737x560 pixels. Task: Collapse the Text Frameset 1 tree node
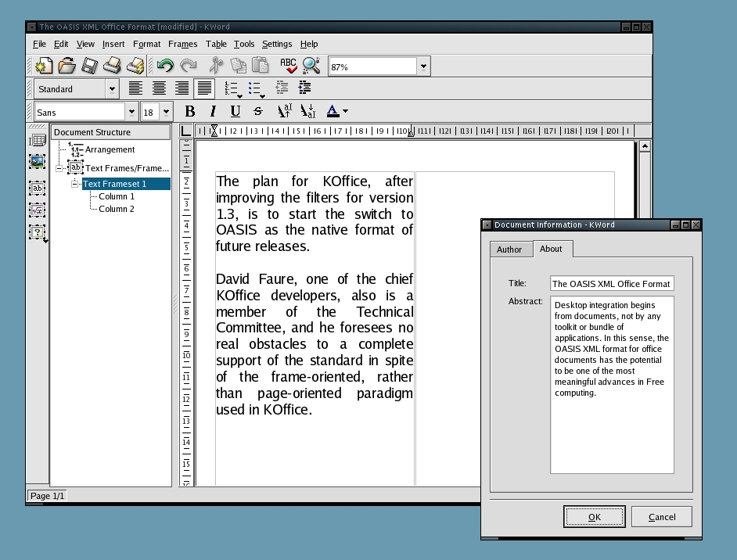point(75,184)
